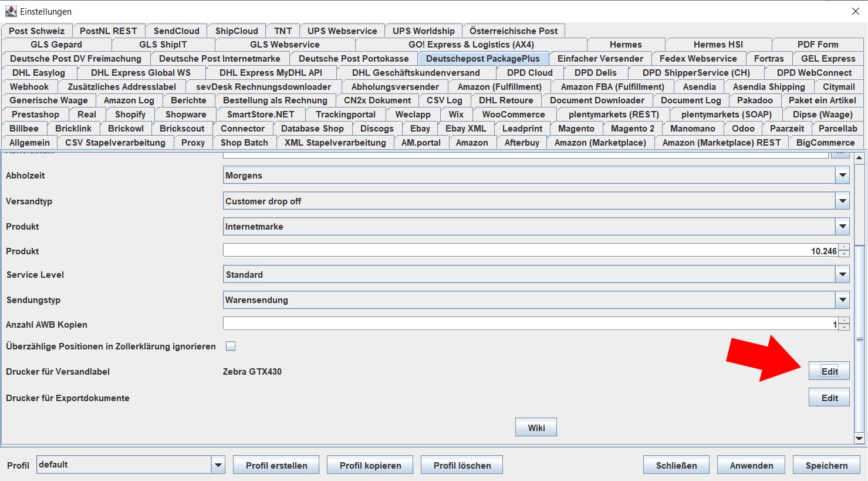This screenshot has width=868, height=481.
Task: Click Profil kopieren button
Action: 370,465
